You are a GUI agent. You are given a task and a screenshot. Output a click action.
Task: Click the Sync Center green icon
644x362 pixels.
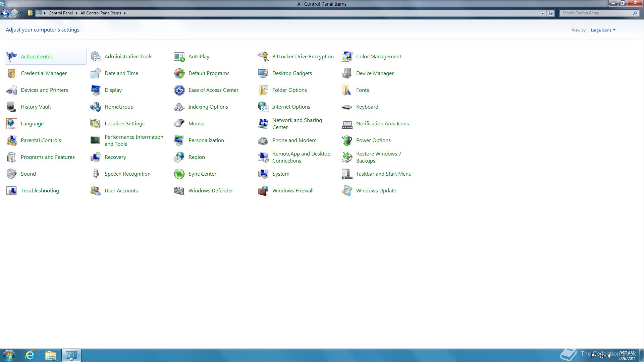click(179, 174)
